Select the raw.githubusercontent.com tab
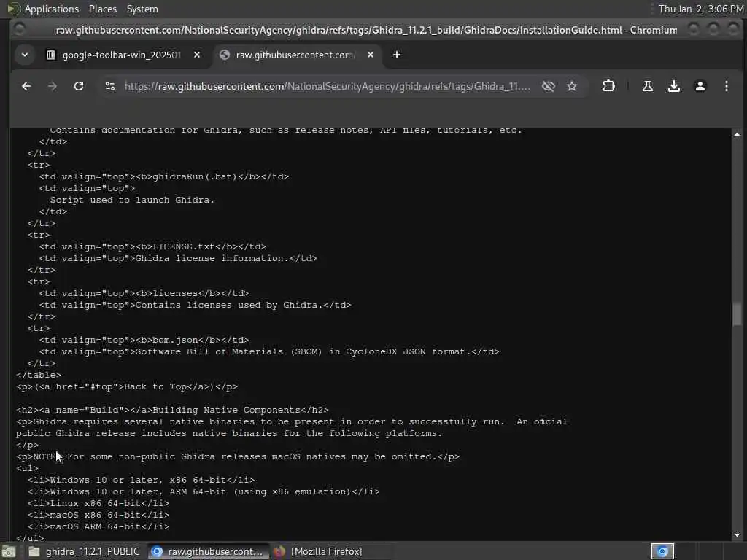The height and width of the screenshot is (560, 747). [x=295, y=55]
